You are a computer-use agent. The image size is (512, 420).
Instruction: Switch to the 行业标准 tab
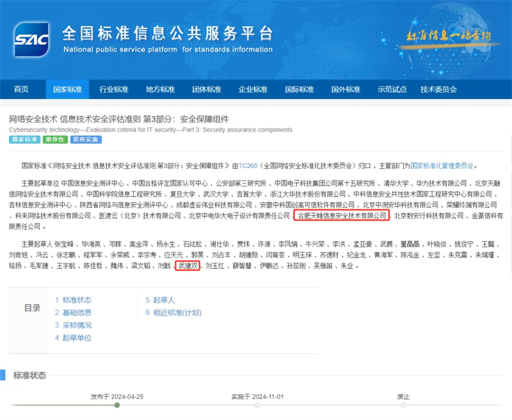tap(113, 90)
